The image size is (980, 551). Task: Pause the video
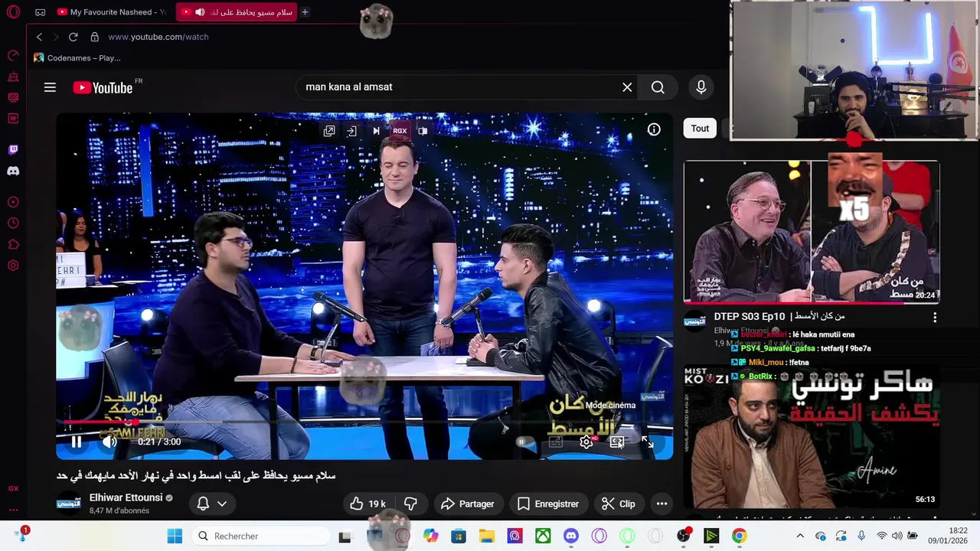77,442
